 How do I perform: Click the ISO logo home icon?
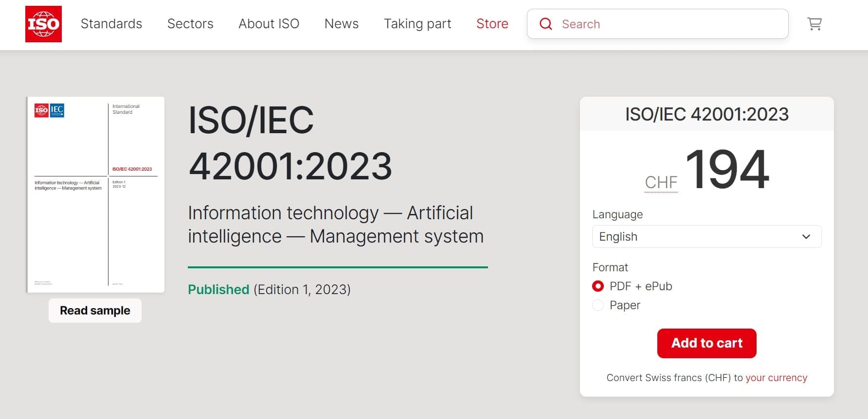[43, 24]
